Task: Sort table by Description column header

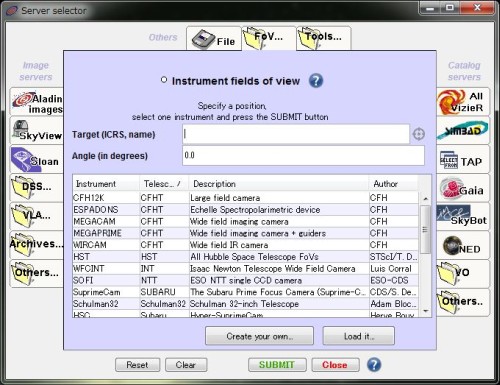Action: click(279, 184)
